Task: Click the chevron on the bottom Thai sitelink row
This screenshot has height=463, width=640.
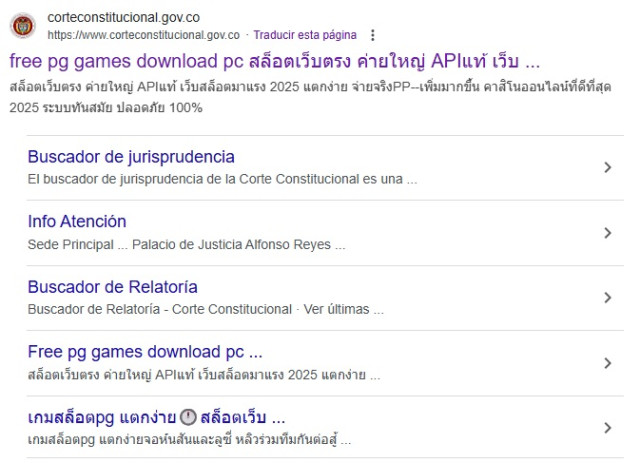Action: click(607, 428)
